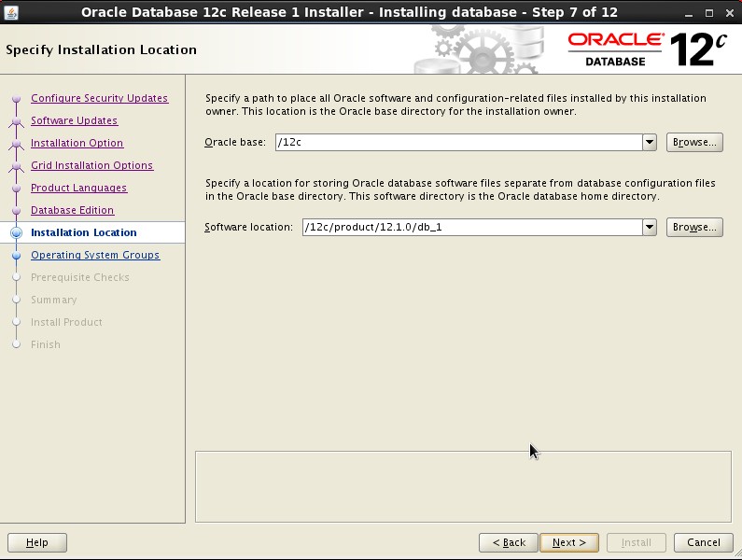Click the Java icon in title bar
The image size is (742, 560).
11,12
